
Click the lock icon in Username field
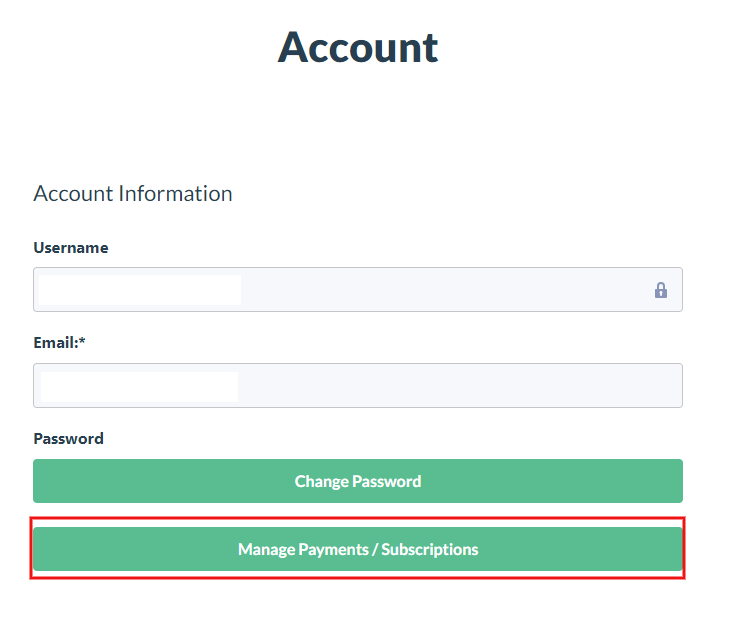(x=660, y=290)
